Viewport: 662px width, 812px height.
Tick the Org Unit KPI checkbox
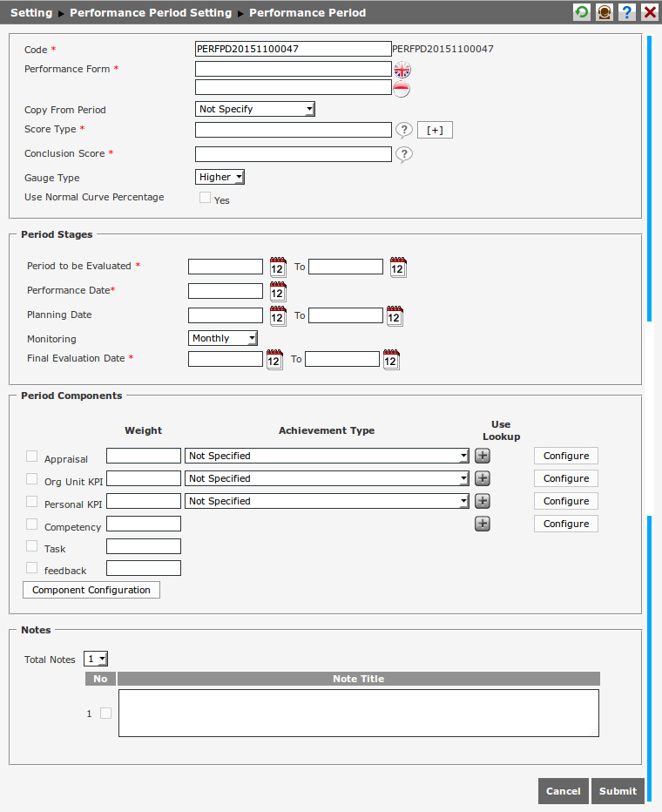(31, 478)
